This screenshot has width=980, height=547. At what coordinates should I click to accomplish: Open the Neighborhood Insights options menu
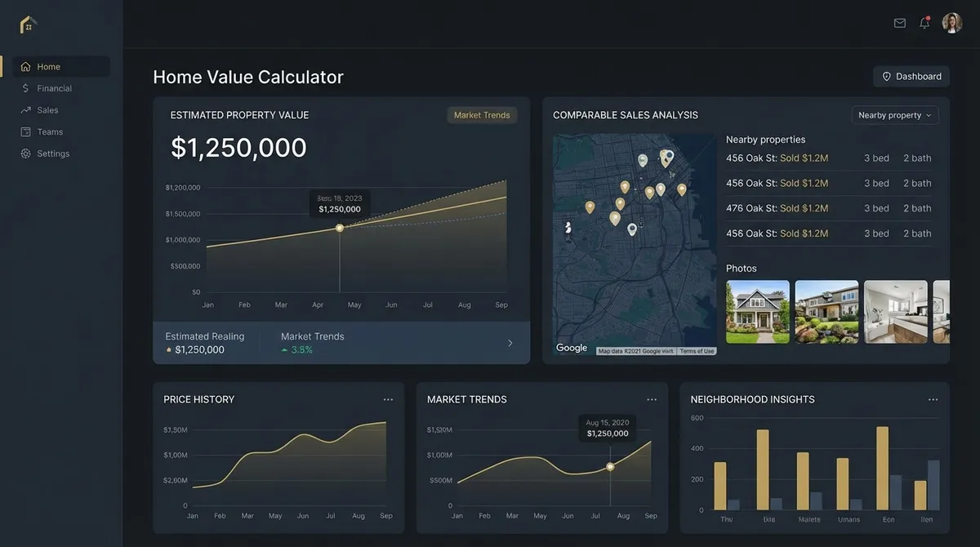pyautogui.click(x=933, y=399)
